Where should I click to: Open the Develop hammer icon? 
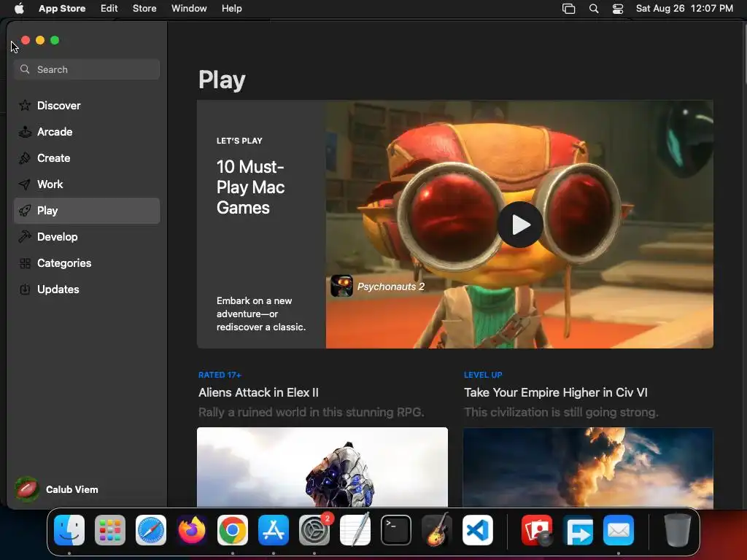tap(25, 237)
